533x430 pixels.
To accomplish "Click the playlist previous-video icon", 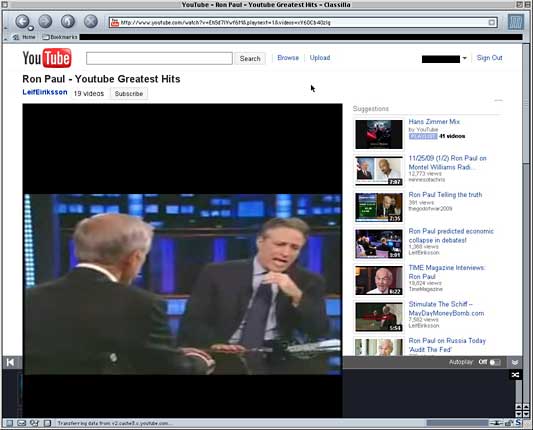I will (10, 362).
